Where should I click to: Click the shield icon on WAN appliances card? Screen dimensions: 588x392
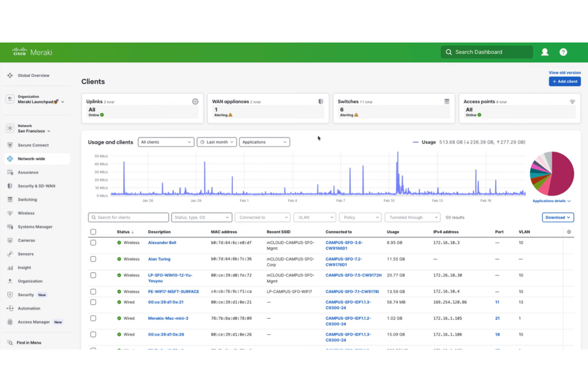click(x=321, y=101)
